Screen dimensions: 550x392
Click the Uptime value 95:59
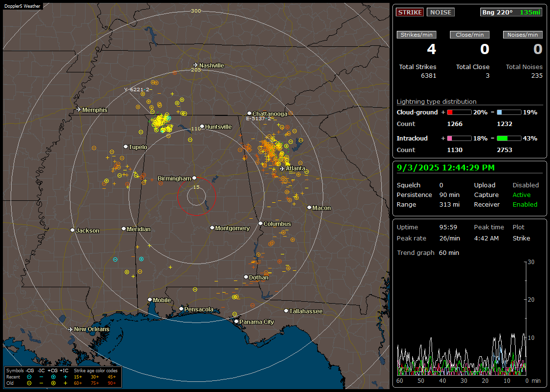tap(448, 227)
